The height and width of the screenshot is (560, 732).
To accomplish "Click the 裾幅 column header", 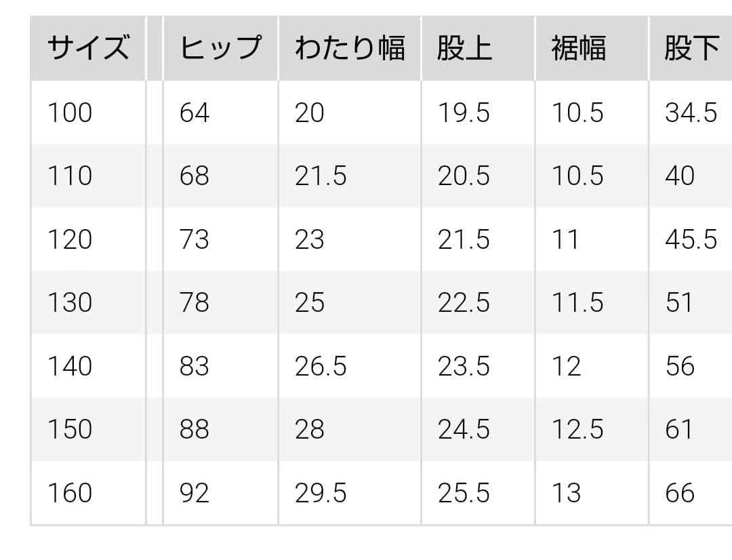I will [x=578, y=49].
